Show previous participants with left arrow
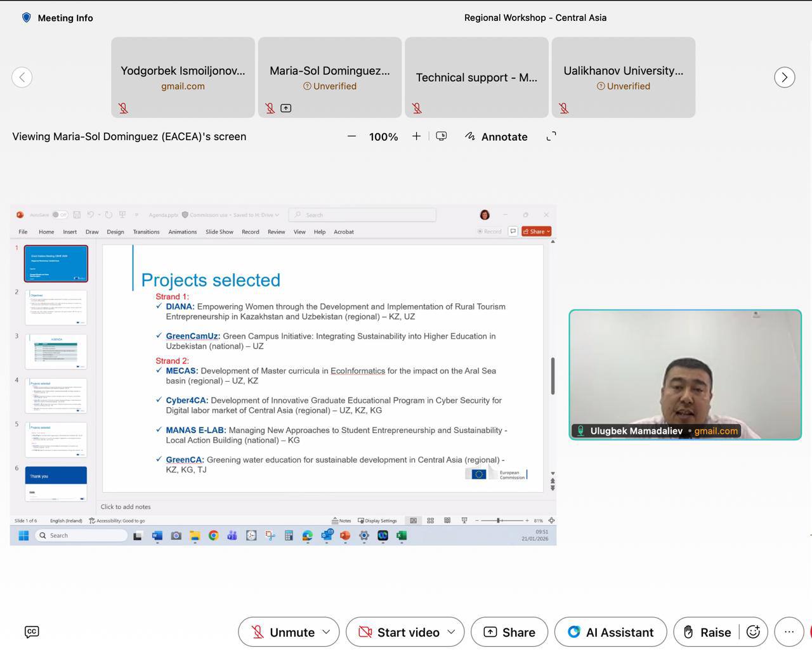 click(x=22, y=77)
